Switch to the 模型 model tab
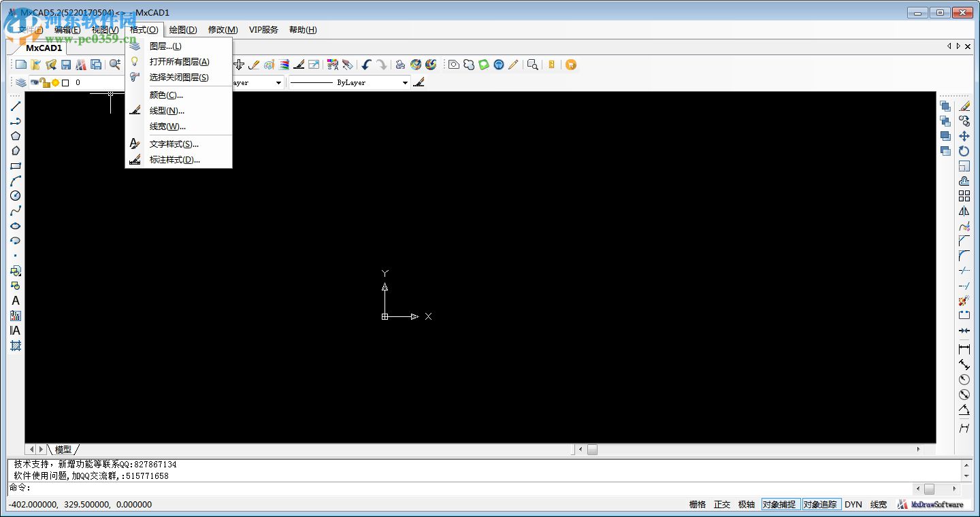The image size is (980, 517). (63, 450)
